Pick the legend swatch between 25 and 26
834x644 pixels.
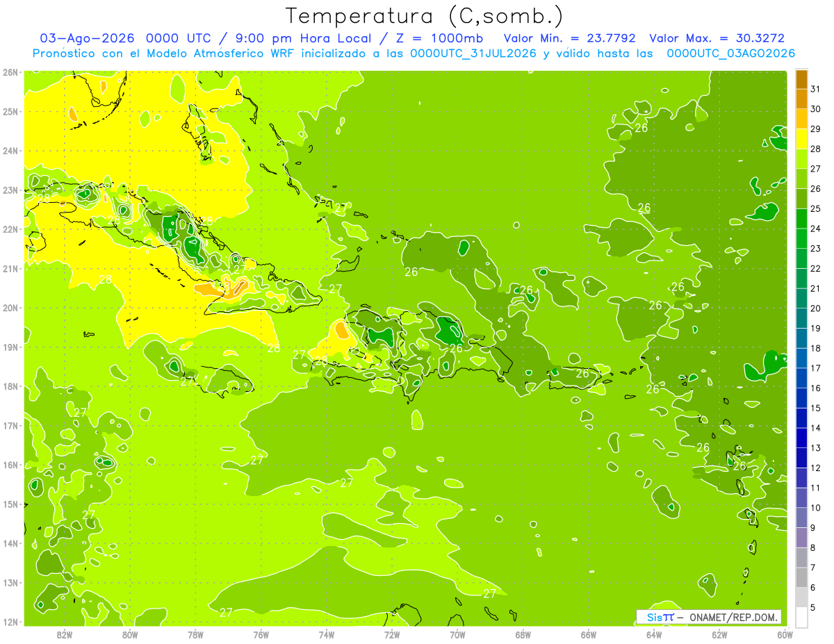coord(801,199)
